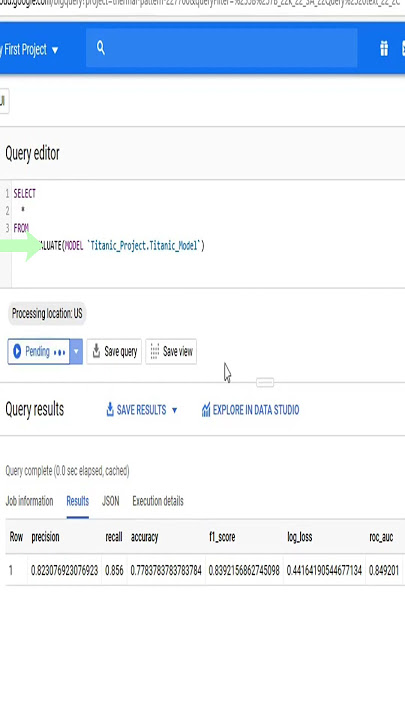Click the search magnifier icon
The height and width of the screenshot is (720, 405).
click(101, 48)
